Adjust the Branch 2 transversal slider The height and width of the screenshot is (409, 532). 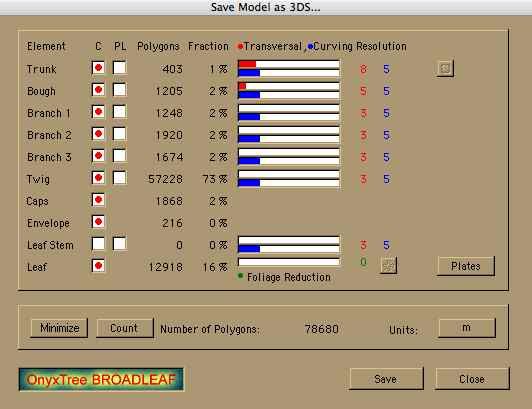[289, 130]
